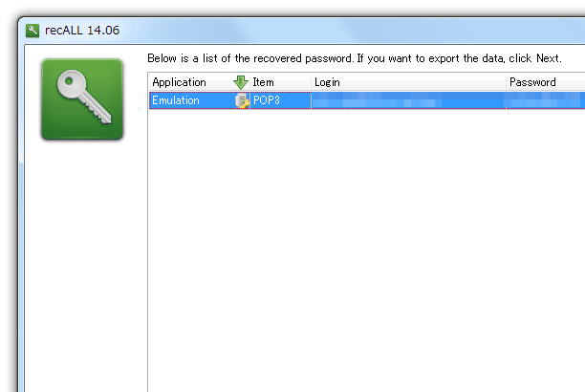This screenshot has width=585, height=392.
Task: Click the blurred Password cell of the Emulation row
Action: 546,100
